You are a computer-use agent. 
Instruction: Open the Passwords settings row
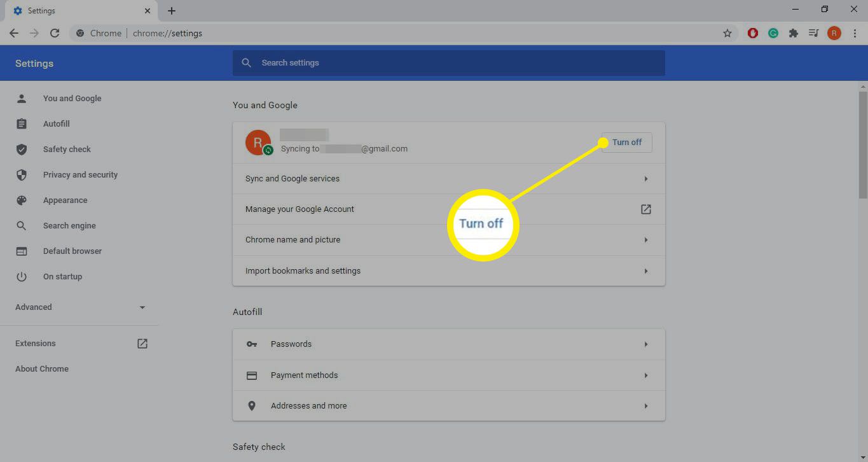[449, 344]
